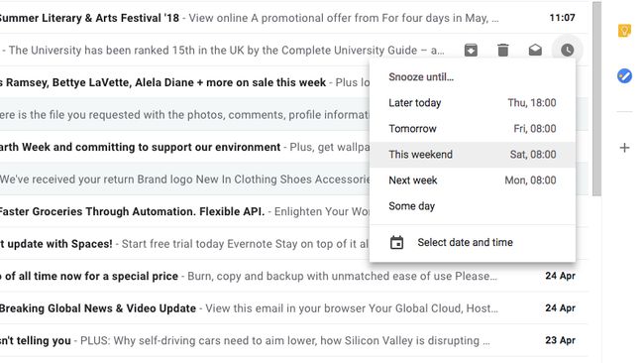
Task: Click the Delete trash icon
Action: (x=502, y=51)
